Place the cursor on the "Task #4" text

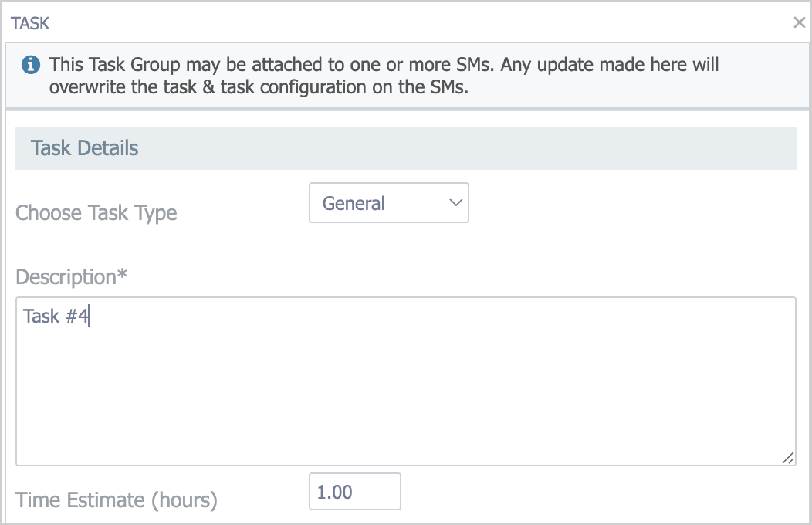56,317
